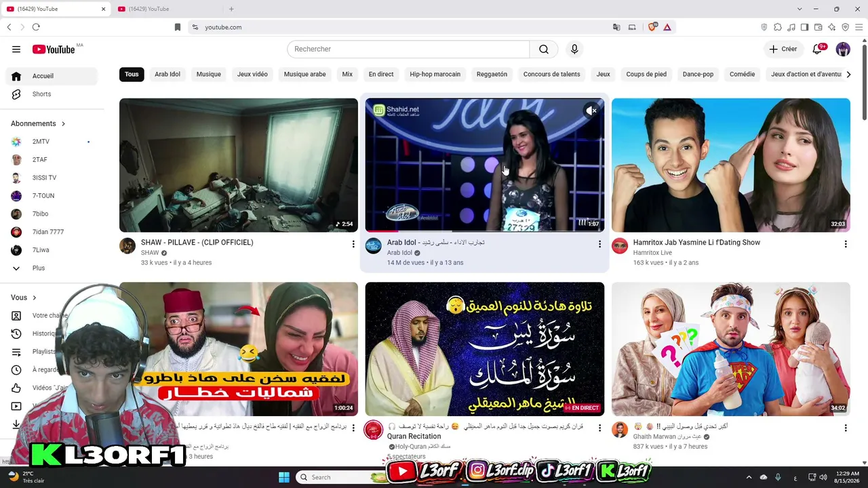868x488 pixels.
Task: Open the browser main menu
Action: point(859,27)
